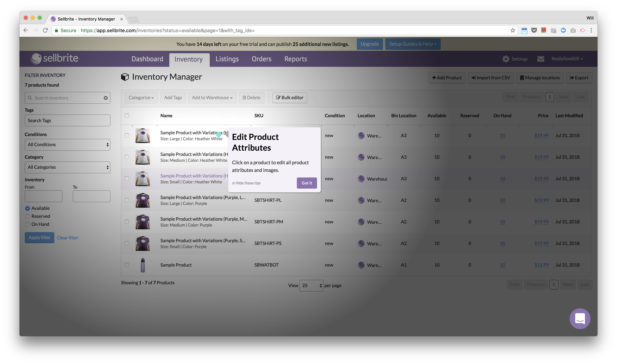Click warehouse icon in SBTSHIRT-PL row
Viewport: 617px width, 364px height.
(x=361, y=200)
